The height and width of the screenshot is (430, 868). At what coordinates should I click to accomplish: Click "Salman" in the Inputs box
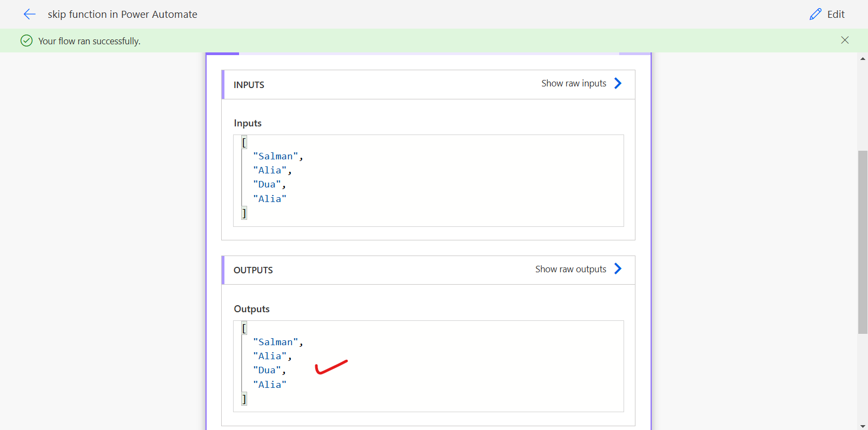[x=275, y=156]
